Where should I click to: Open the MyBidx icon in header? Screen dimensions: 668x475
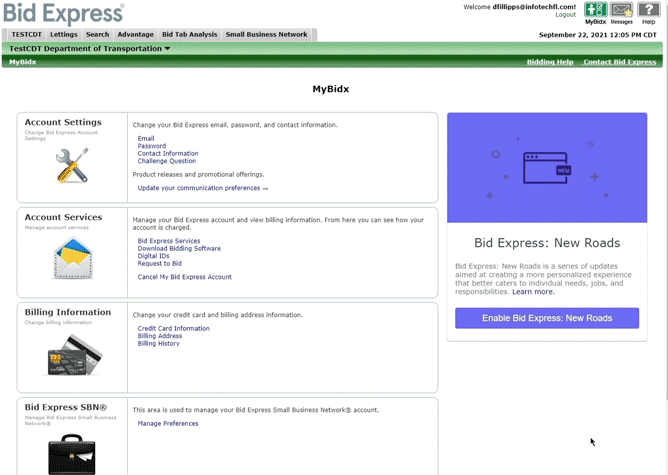pos(595,10)
